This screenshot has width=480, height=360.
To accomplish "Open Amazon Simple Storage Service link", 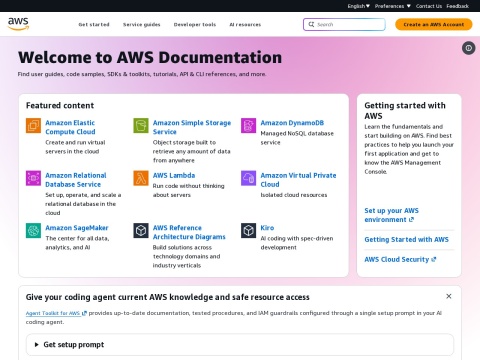I will [192, 127].
